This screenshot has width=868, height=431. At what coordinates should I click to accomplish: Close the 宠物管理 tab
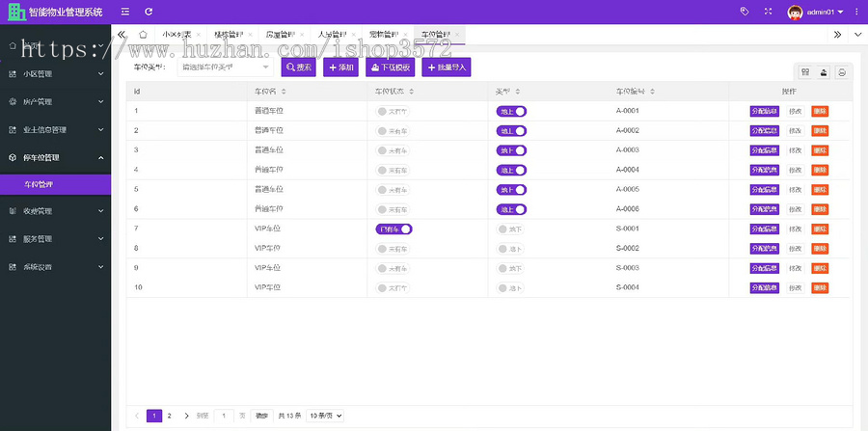point(405,35)
